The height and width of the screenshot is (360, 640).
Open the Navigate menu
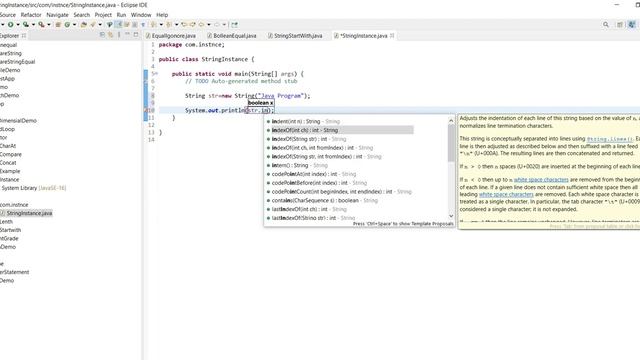(x=58, y=15)
